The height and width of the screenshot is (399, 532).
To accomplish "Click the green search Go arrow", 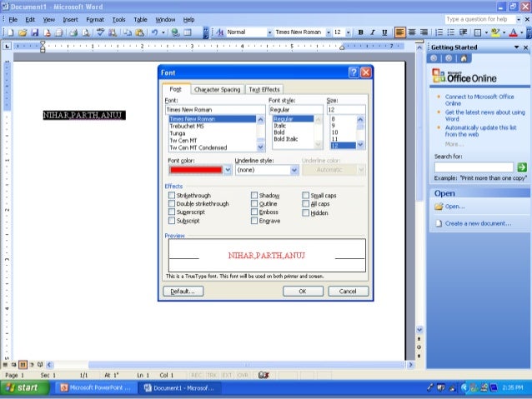I will tap(522, 167).
